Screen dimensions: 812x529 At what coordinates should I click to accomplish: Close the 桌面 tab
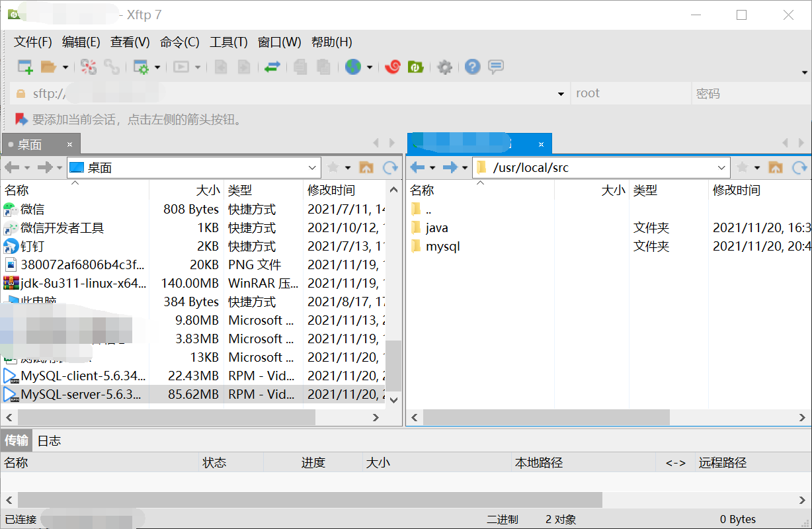click(70, 144)
